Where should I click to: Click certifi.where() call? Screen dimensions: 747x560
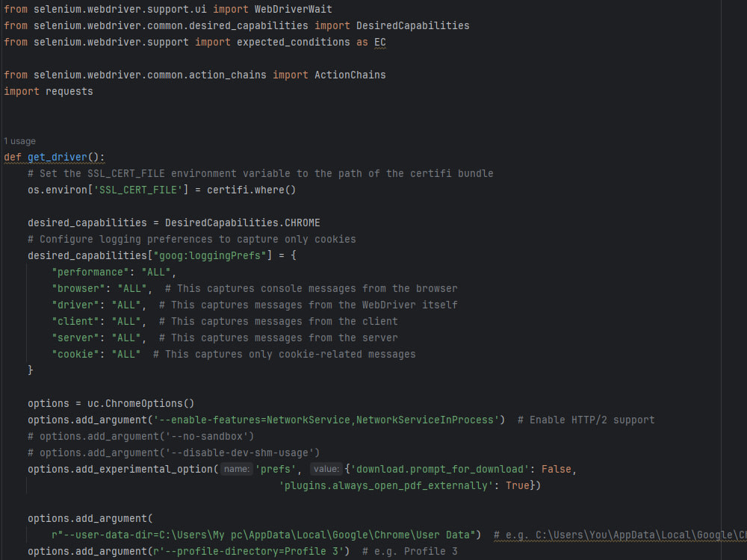(x=251, y=190)
